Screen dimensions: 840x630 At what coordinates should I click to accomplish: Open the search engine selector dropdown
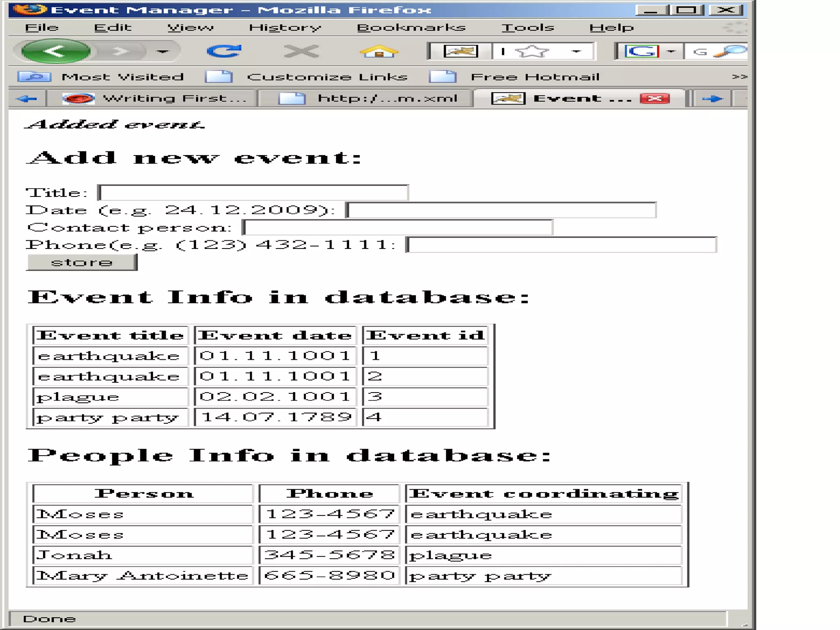pos(671,52)
